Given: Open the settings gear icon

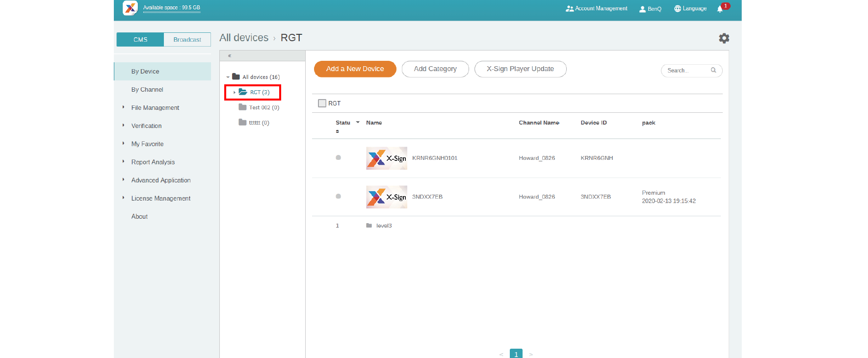Looking at the screenshot, I should tap(724, 38).
